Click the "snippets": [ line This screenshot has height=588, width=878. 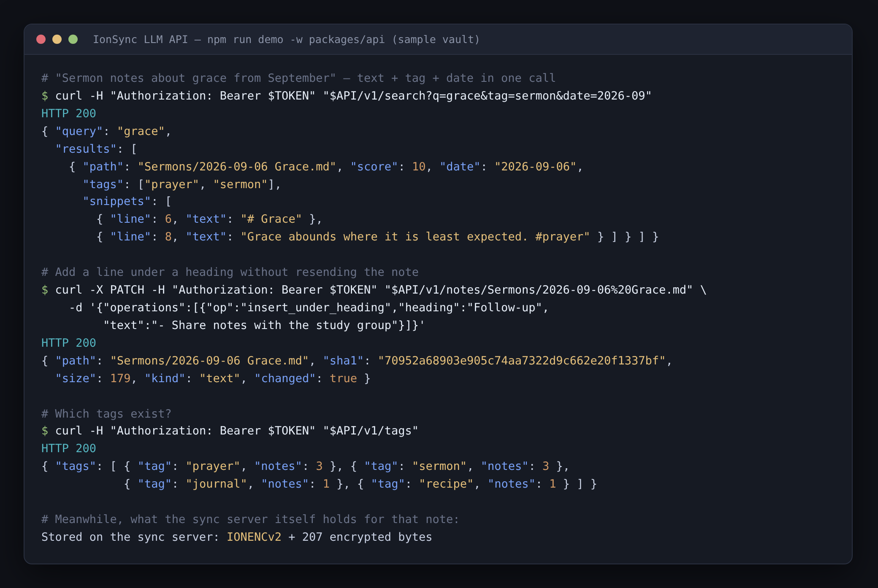point(127,201)
